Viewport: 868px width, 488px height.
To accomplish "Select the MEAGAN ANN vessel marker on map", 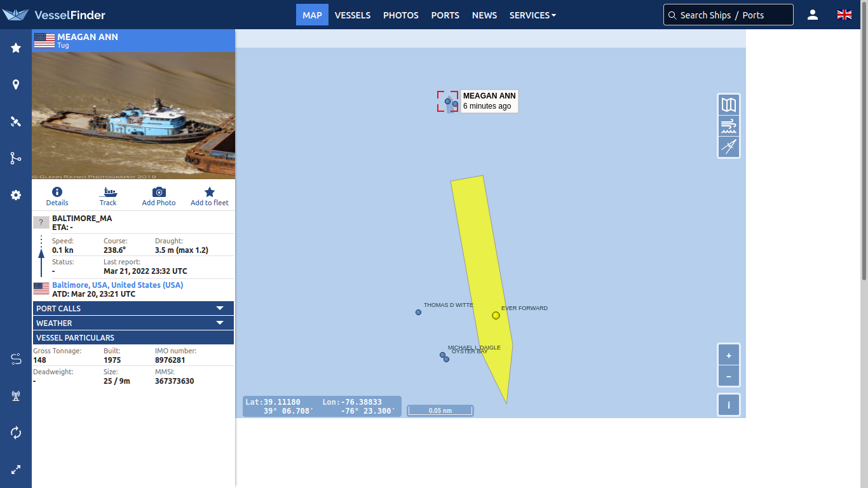I will click(447, 101).
